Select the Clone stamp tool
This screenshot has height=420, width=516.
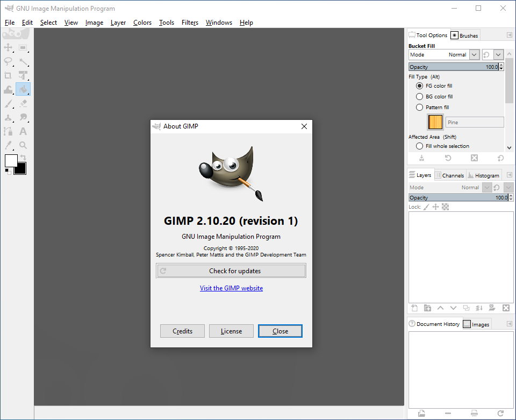(x=8, y=117)
